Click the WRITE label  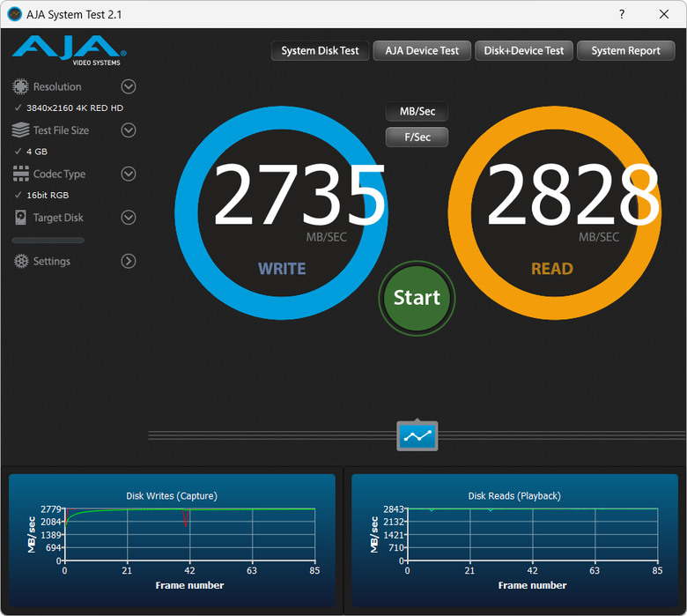(282, 269)
